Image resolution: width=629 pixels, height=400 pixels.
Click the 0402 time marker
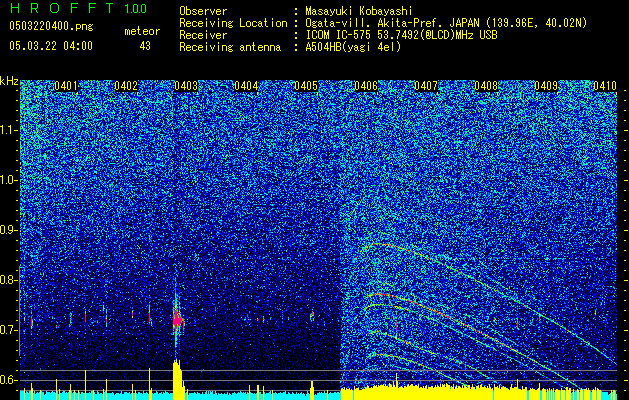[126, 86]
